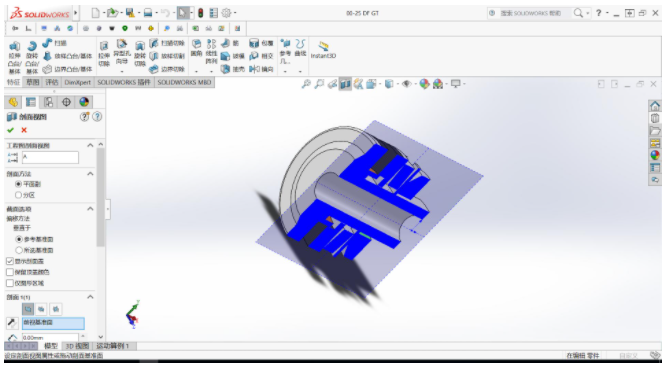Select the 分区 (Zonal) radio button
This screenshot has width=664, height=370.
click(x=18, y=195)
